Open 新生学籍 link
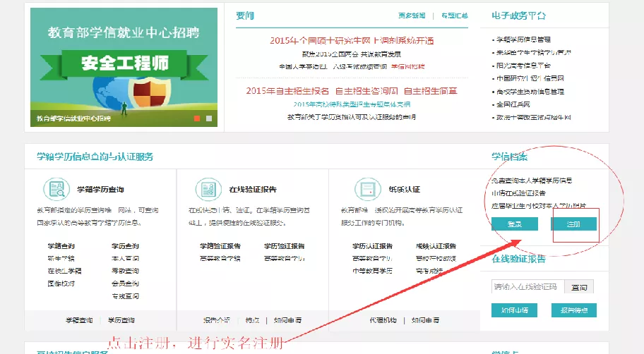Screen dimensions: 644x354 point(61,258)
